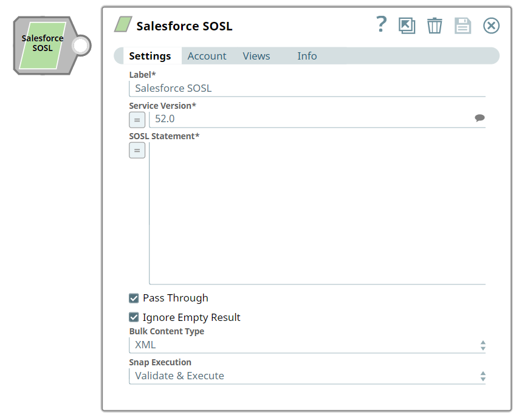Save using the floppy disk icon

pyautogui.click(x=462, y=26)
